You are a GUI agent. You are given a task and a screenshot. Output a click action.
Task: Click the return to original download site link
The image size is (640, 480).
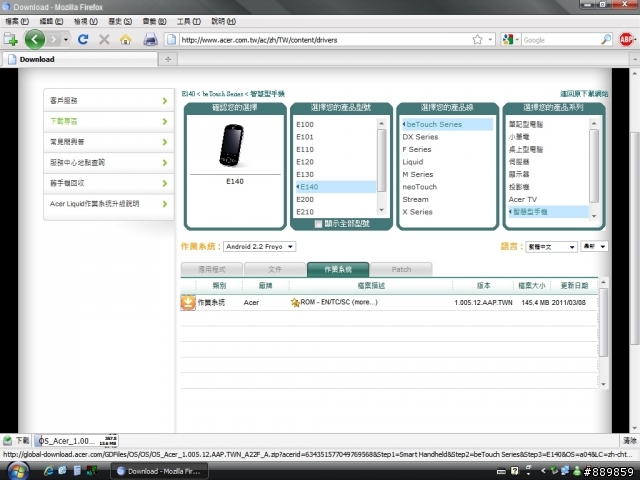584,94
